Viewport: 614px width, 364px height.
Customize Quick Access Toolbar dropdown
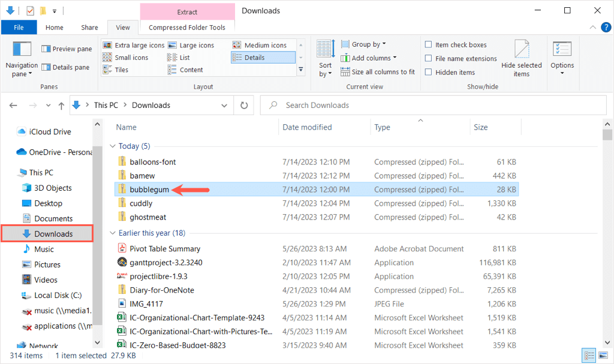[55, 11]
